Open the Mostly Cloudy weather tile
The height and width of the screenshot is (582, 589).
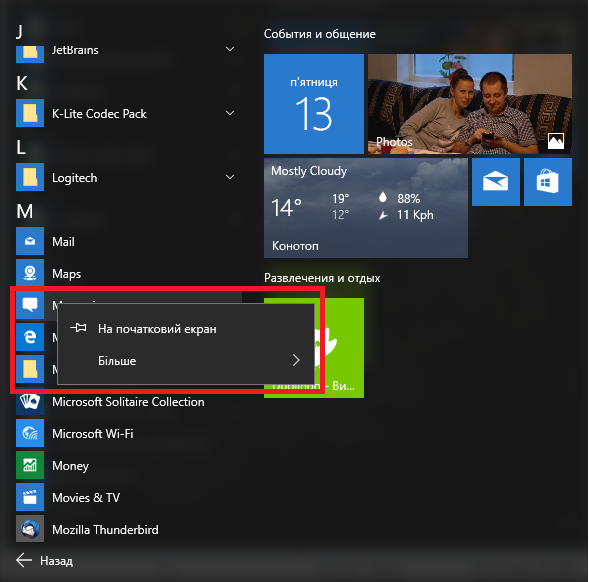[x=366, y=208]
